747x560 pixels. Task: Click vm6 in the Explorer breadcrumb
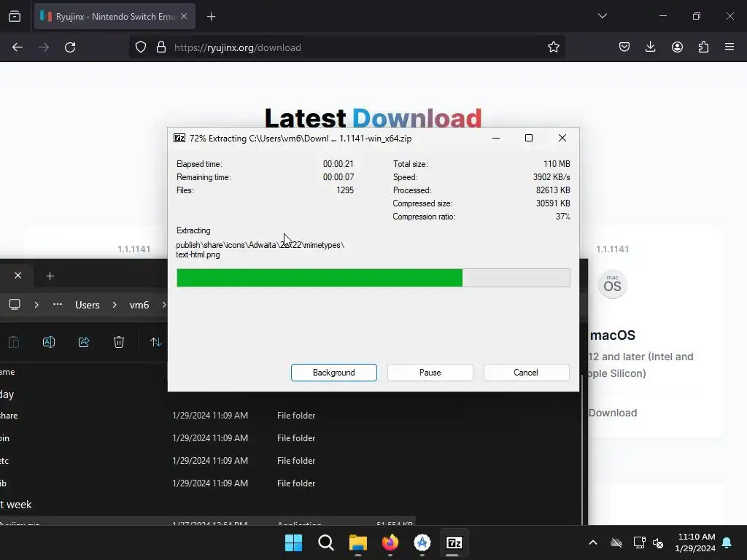[139, 305]
